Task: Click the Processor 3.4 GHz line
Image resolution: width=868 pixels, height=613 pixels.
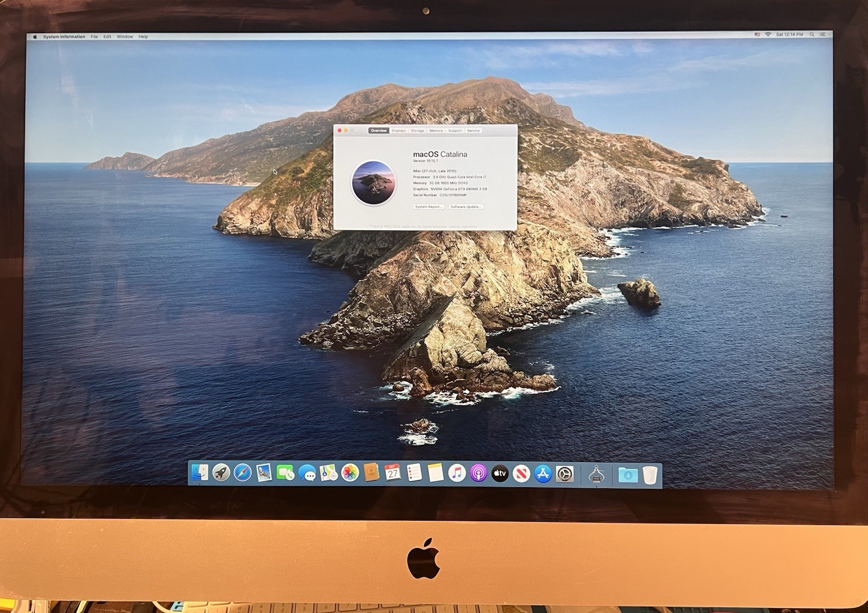Action: pyautogui.click(x=450, y=177)
